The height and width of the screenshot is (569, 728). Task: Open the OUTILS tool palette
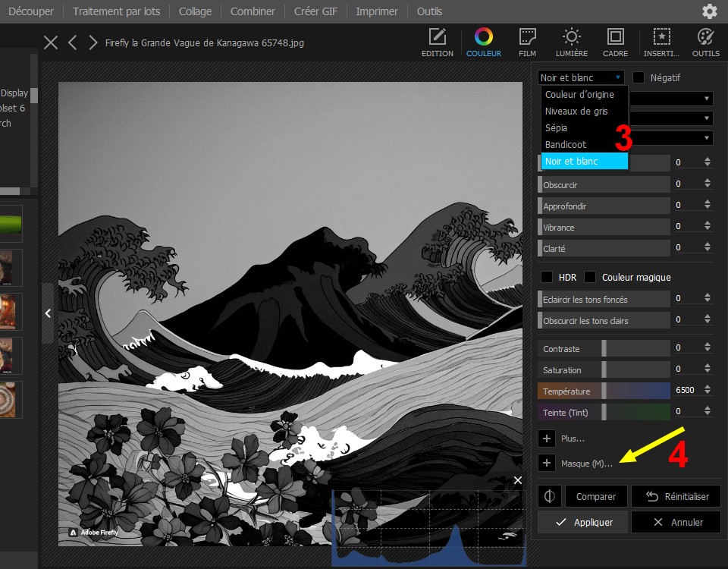tap(706, 42)
